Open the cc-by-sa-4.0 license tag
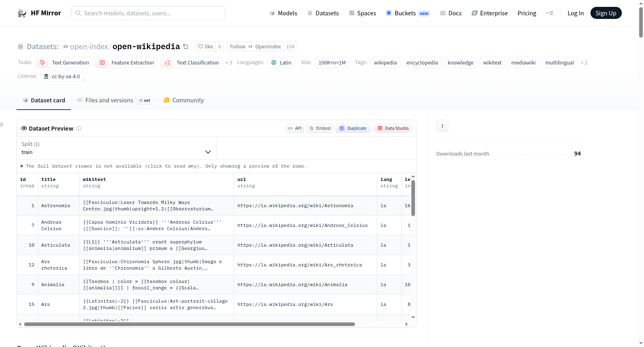The height and width of the screenshot is (347, 644). (x=62, y=76)
